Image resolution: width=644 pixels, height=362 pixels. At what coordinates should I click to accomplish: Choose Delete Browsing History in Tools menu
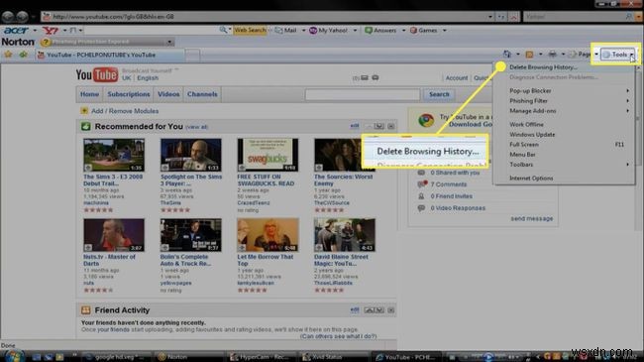(x=564, y=67)
